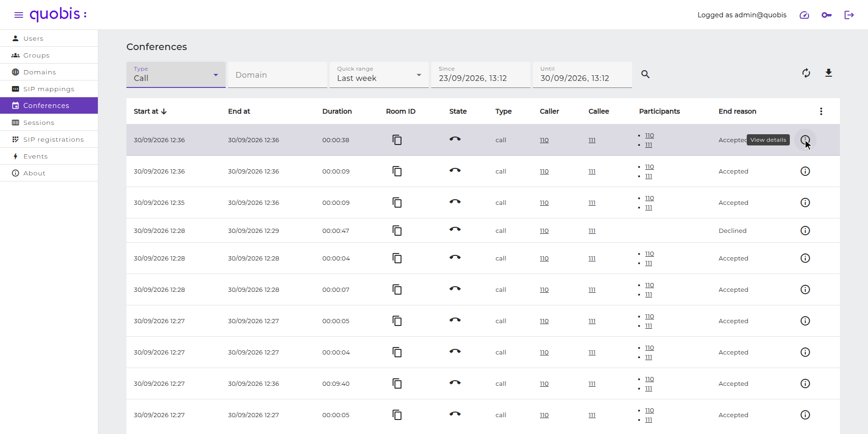Copy Room ID of the 00:00:47 call

397,231
